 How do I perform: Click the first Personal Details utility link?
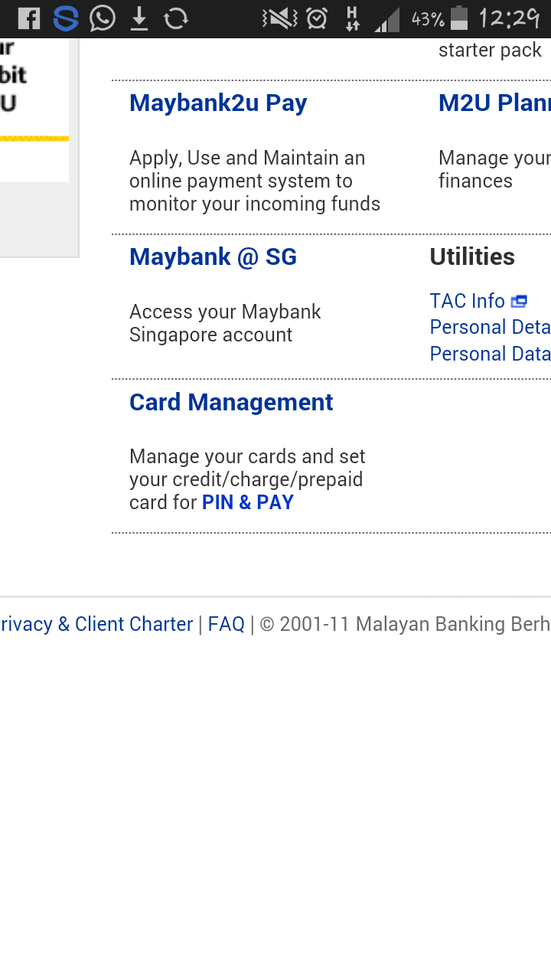pos(490,328)
